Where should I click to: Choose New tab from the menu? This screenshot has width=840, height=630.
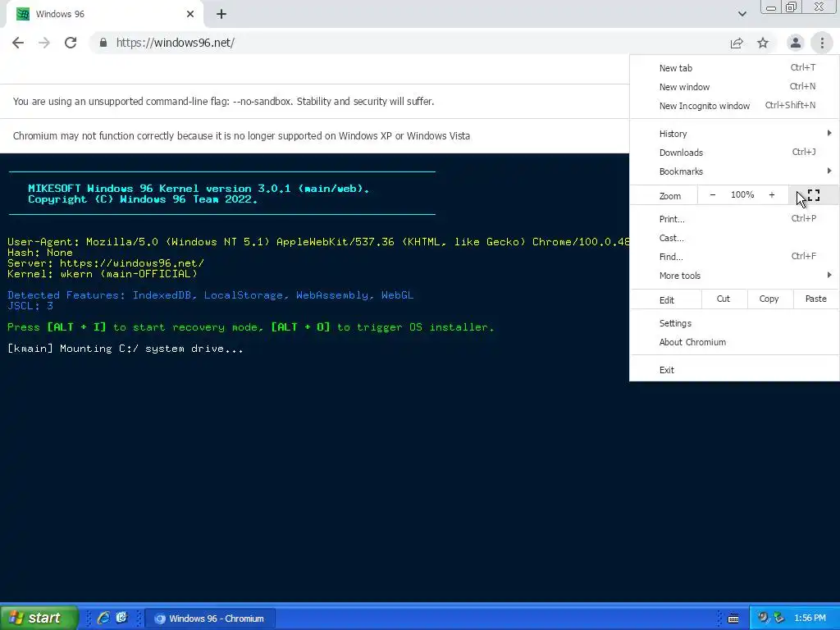(x=734, y=68)
